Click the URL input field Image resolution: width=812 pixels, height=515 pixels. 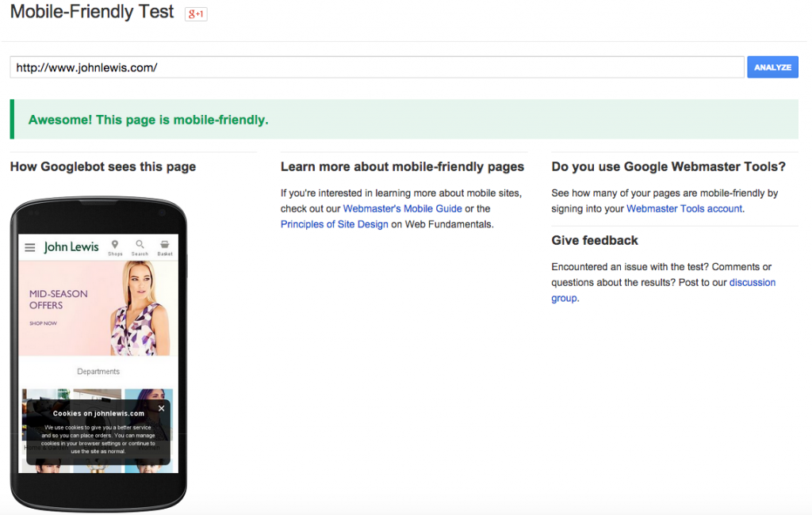coord(377,67)
